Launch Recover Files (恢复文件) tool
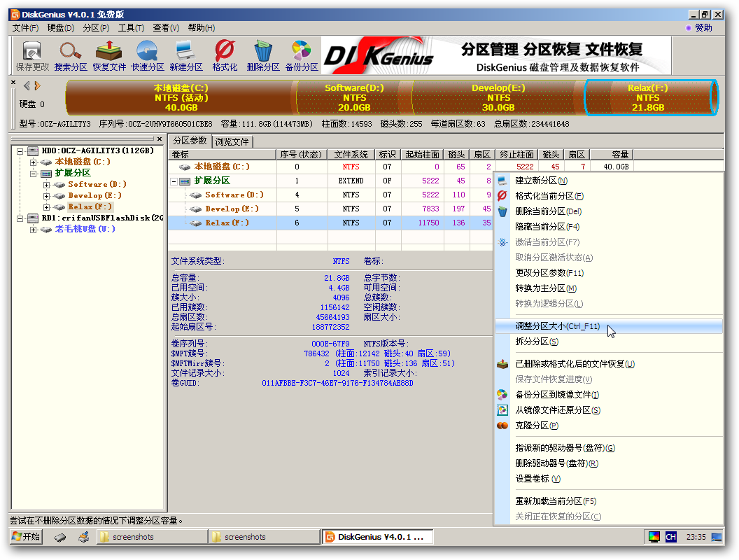Image resolution: width=739 pixels, height=560 pixels. (109, 55)
